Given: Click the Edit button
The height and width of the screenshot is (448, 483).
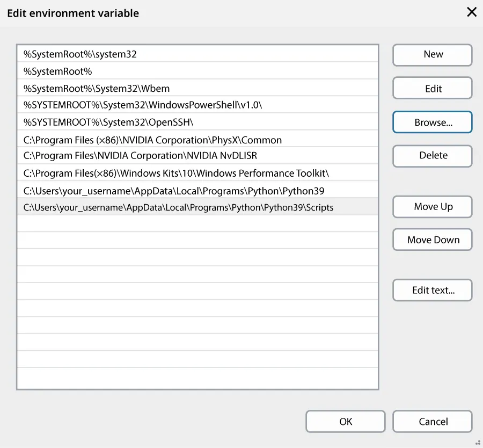Looking at the screenshot, I should point(432,88).
